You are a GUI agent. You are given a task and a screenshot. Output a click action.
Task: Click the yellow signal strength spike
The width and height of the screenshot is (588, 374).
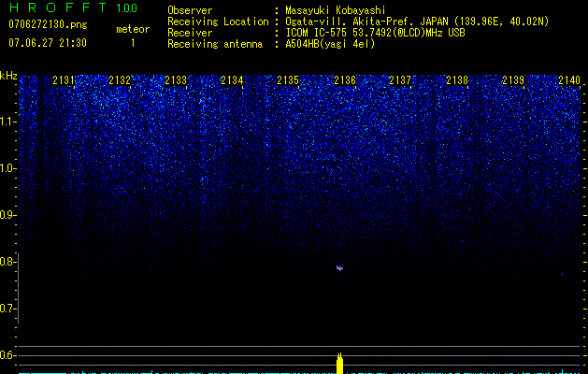pyautogui.click(x=339, y=364)
